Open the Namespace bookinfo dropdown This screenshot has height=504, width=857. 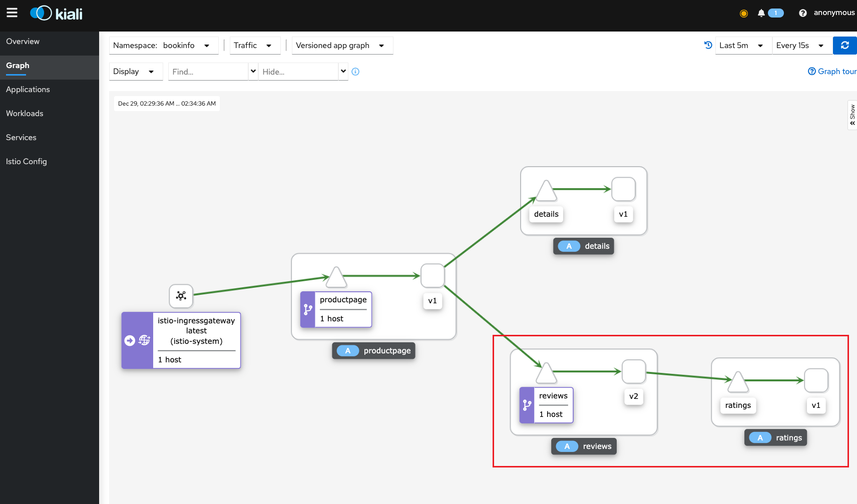(x=164, y=46)
